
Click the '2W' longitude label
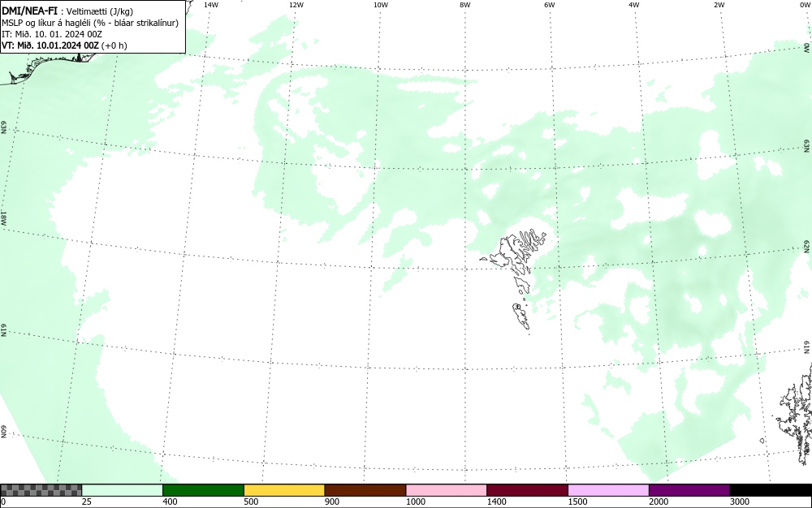point(719,5)
